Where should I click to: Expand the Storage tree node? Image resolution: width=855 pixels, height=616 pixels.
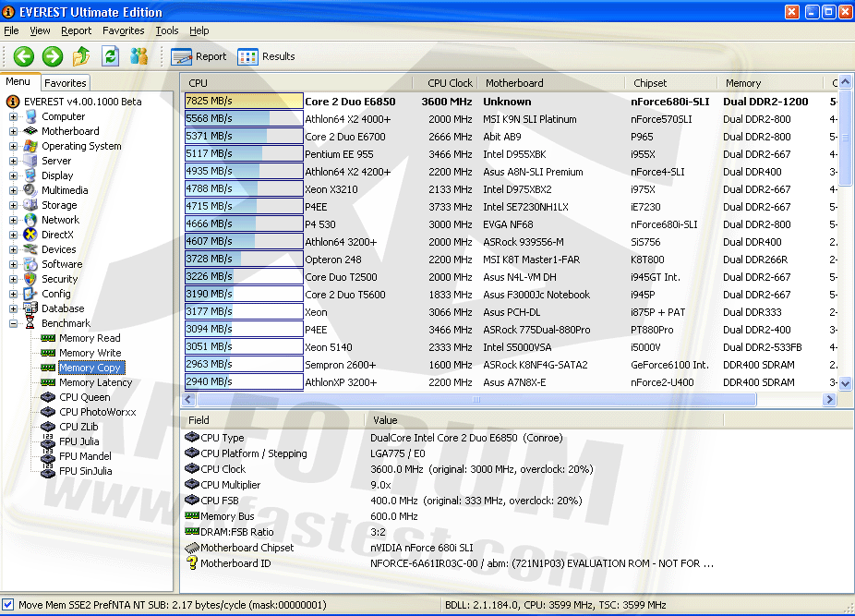click(x=13, y=205)
